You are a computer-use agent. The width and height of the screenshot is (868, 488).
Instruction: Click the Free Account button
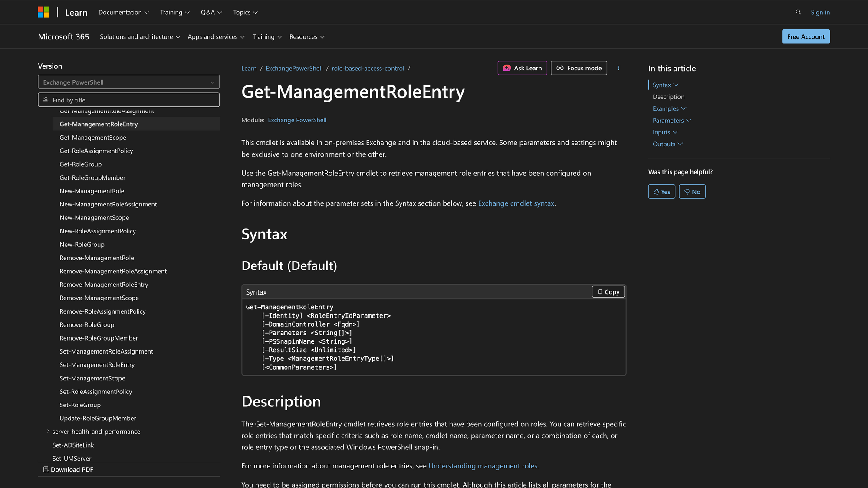806,36
